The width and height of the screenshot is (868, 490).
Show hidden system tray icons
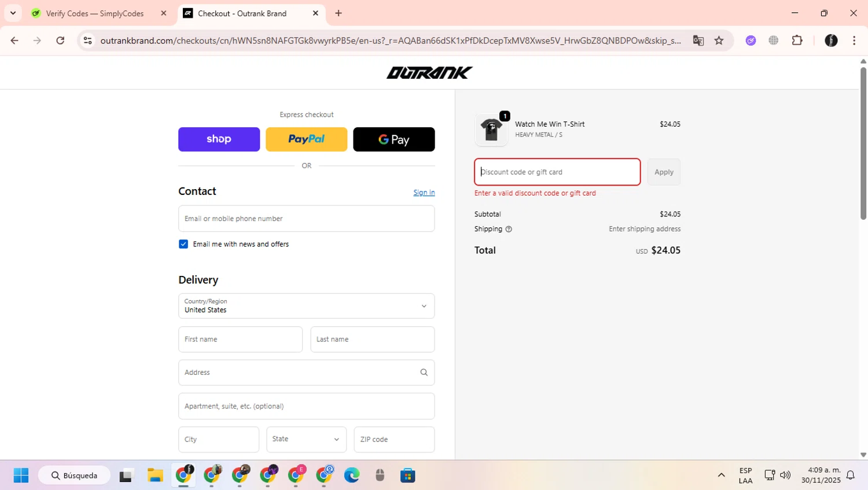(x=721, y=476)
